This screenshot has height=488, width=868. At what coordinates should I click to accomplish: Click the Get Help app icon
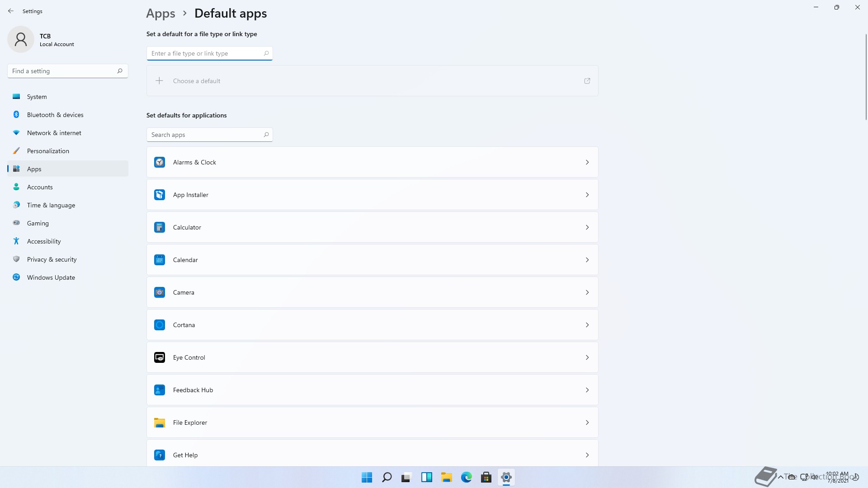160,455
